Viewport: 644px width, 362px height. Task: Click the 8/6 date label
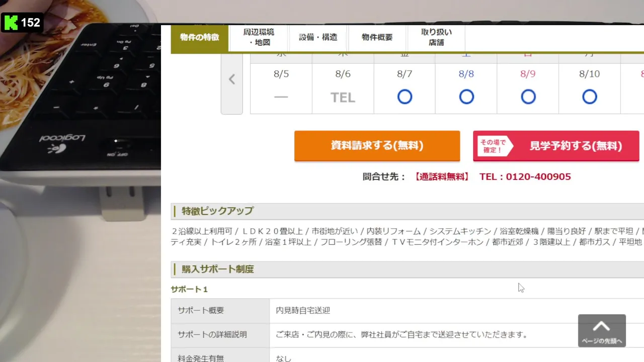343,74
